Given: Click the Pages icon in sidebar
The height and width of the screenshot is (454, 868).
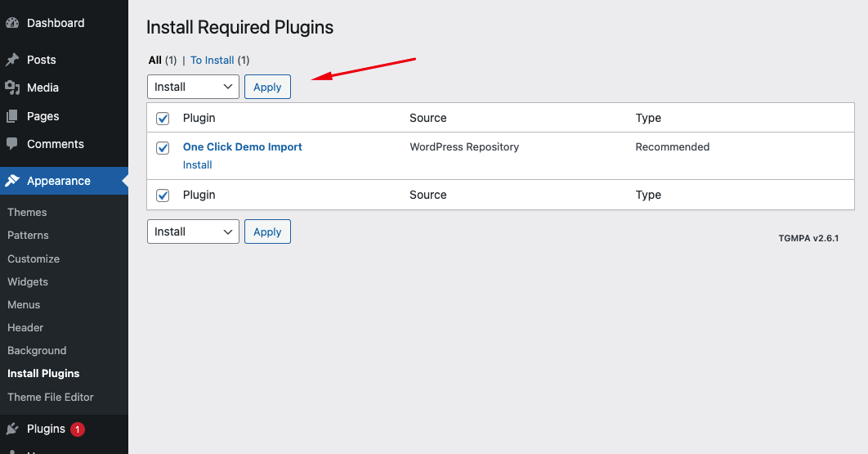Looking at the screenshot, I should pyautogui.click(x=12, y=116).
